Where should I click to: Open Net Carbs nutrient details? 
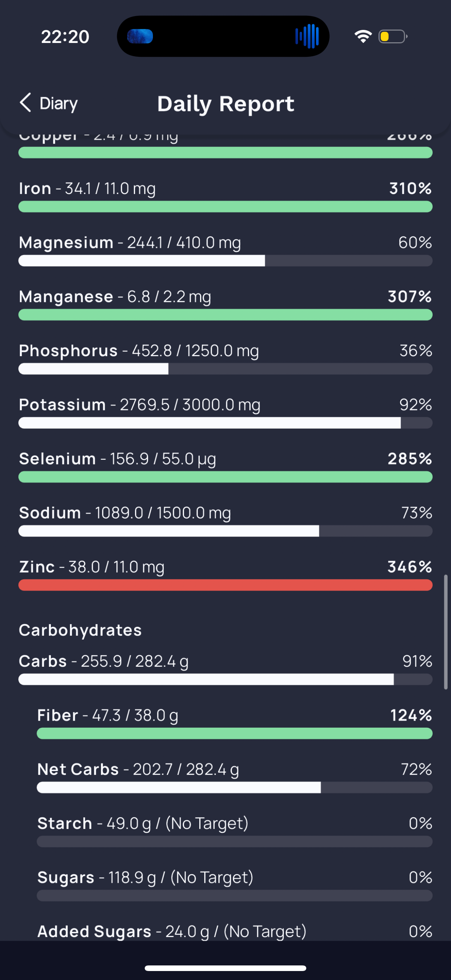pos(234,776)
